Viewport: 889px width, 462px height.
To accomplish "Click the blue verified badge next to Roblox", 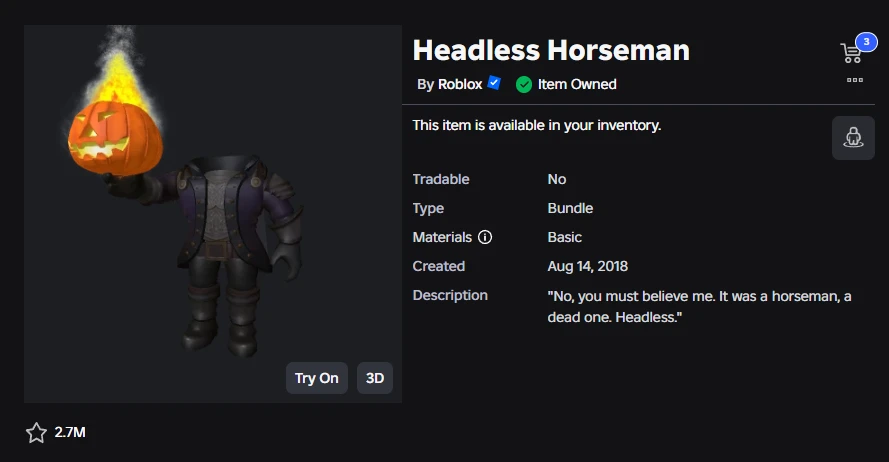I will tap(494, 83).
